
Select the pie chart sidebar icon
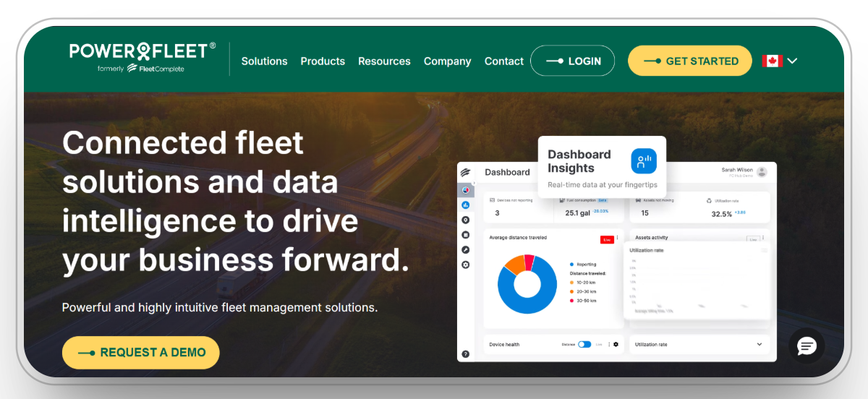click(466, 190)
